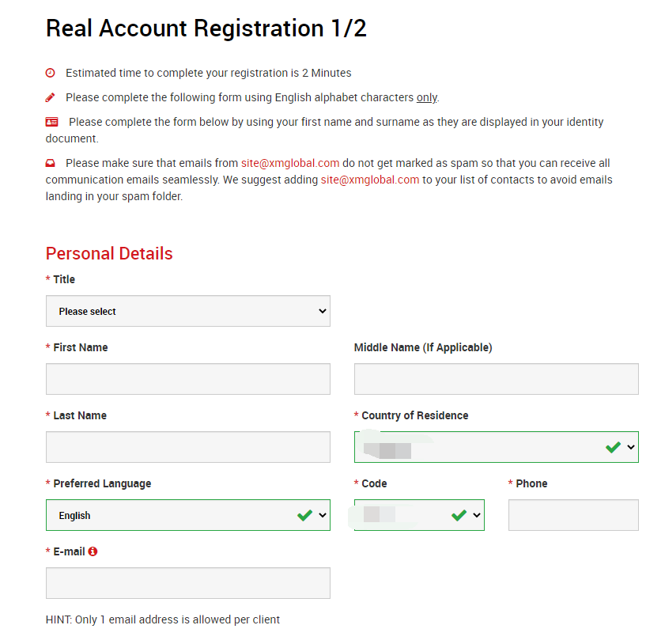Click the first site@xmglobal.com email link
The image size is (665, 644).
[x=290, y=163]
